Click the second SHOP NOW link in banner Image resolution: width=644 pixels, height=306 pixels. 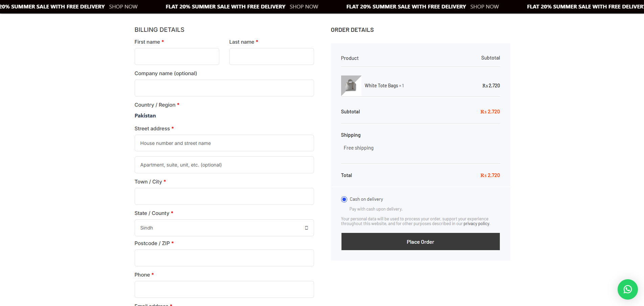[304, 7]
